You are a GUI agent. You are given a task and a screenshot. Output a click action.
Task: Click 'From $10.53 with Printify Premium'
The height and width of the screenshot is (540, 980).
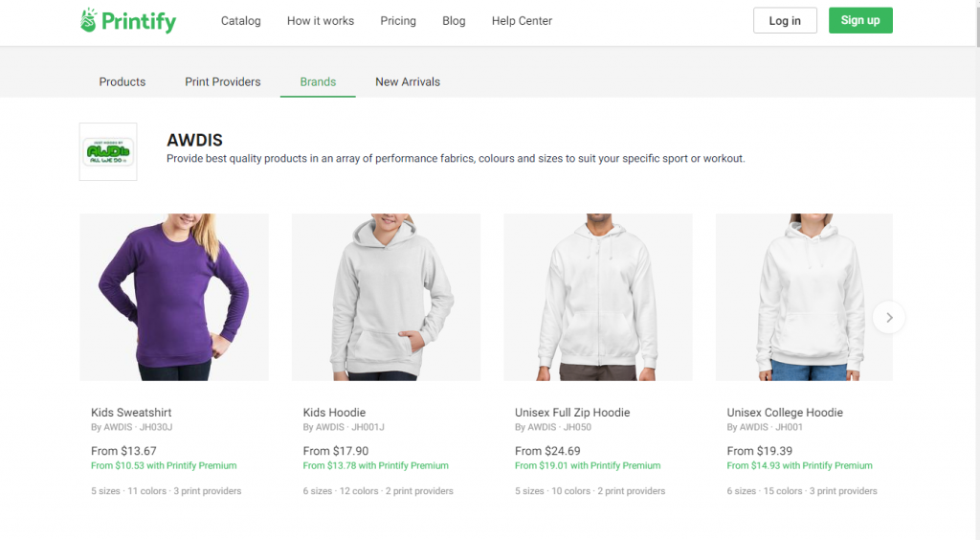pos(164,465)
